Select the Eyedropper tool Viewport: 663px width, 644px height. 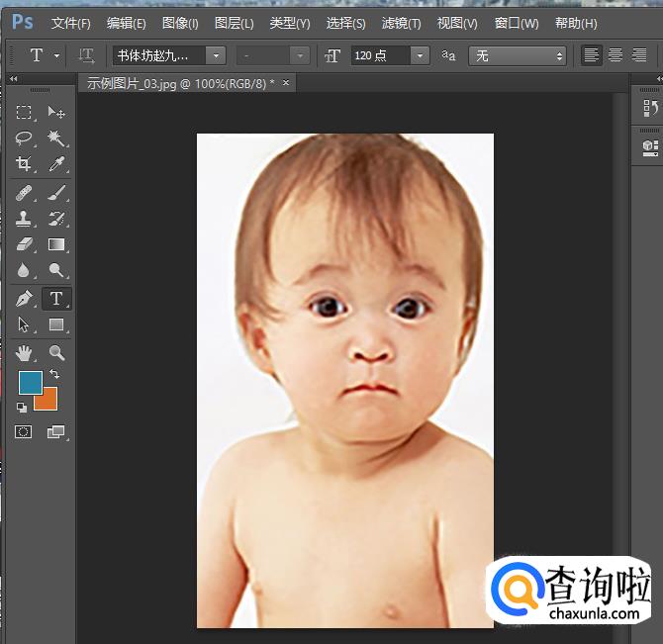coord(56,164)
